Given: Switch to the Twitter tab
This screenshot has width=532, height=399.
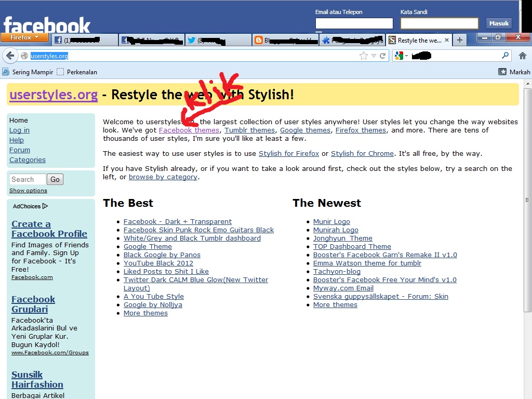Looking at the screenshot, I should [x=218, y=40].
